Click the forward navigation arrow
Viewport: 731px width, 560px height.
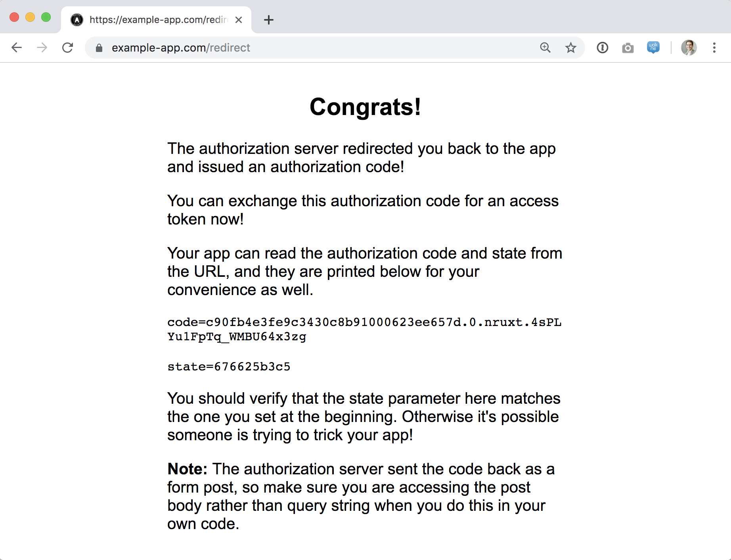tap(42, 48)
